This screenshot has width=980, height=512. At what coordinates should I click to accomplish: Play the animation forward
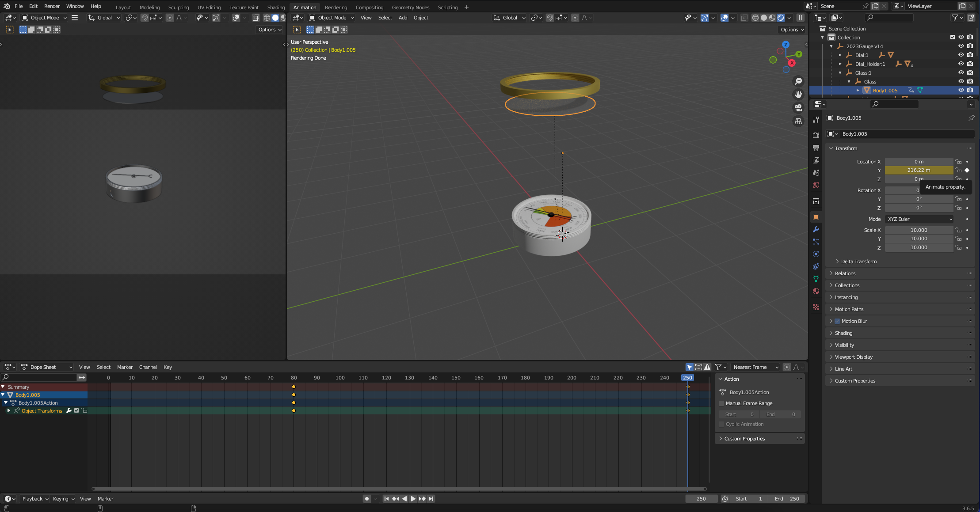413,498
